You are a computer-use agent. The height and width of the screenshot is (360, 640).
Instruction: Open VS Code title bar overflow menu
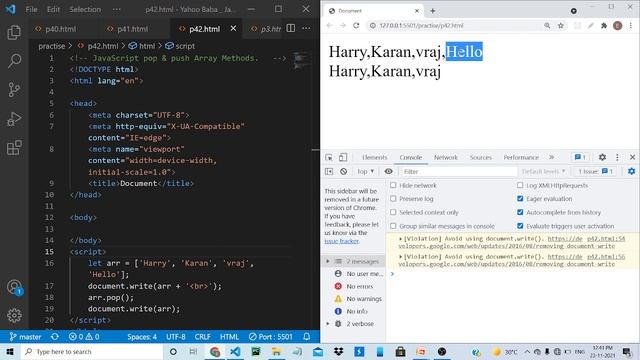click(117, 9)
